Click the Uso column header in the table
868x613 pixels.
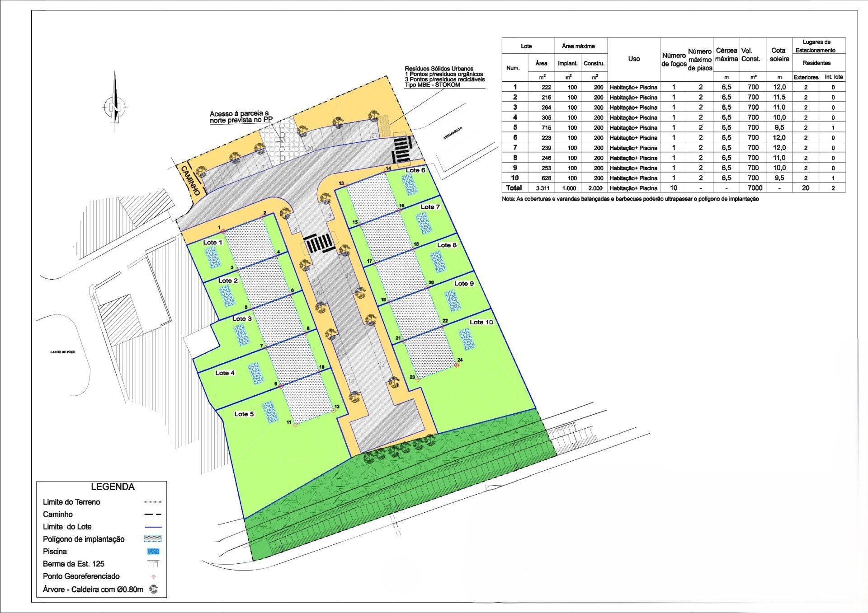click(x=634, y=59)
